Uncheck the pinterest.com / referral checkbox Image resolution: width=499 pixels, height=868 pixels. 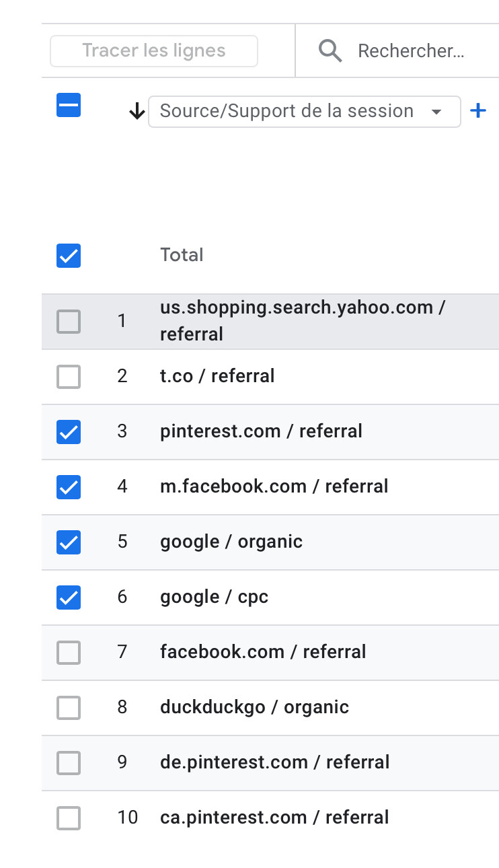(69, 432)
